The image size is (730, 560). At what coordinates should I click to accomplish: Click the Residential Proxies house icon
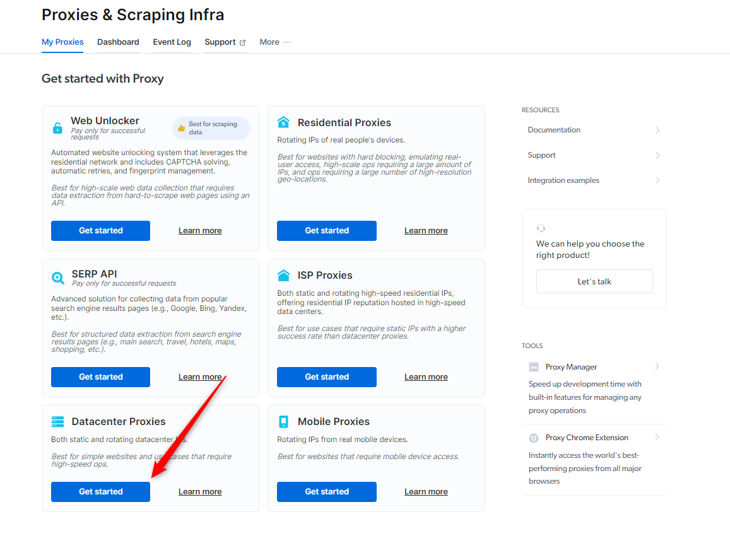click(x=283, y=122)
